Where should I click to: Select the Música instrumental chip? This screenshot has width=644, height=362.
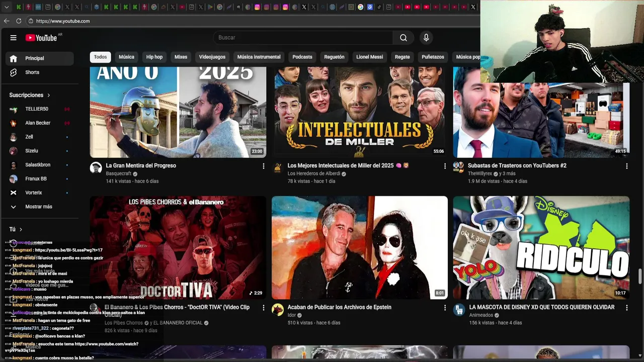(x=259, y=57)
